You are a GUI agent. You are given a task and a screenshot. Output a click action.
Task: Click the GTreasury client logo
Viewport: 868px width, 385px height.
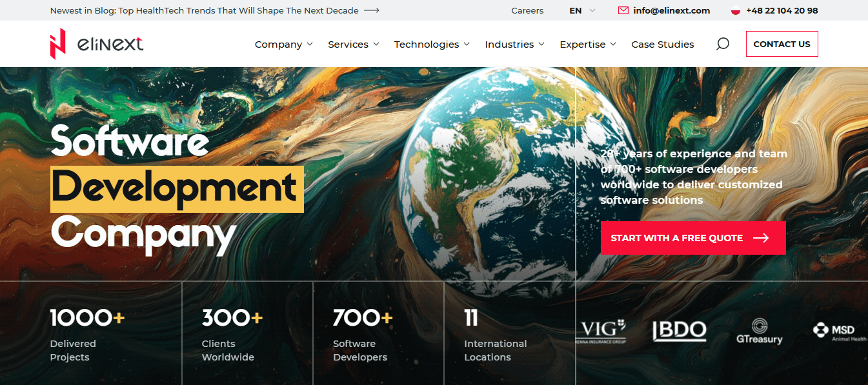coord(760,331)
